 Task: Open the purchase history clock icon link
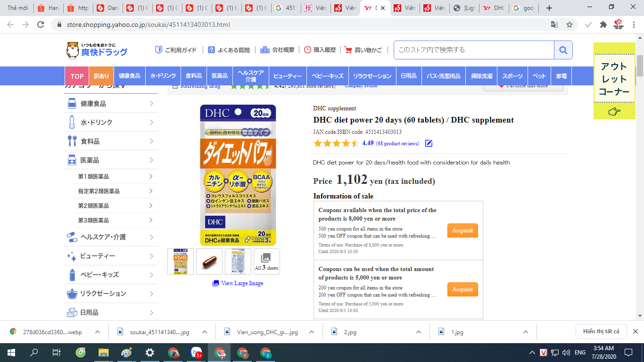coord(320,50)
